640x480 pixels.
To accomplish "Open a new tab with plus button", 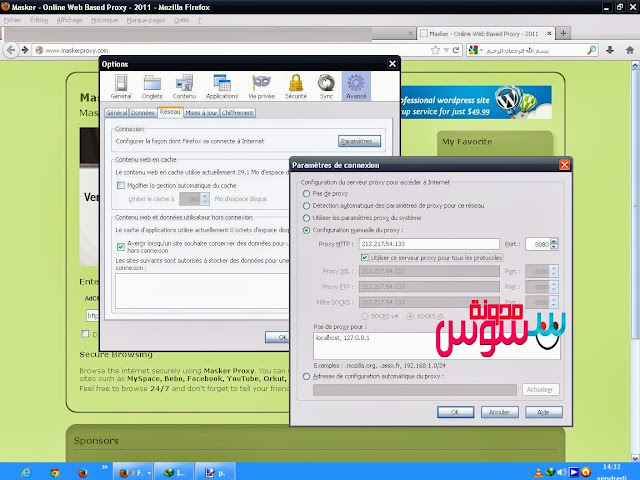I will 563,33.
